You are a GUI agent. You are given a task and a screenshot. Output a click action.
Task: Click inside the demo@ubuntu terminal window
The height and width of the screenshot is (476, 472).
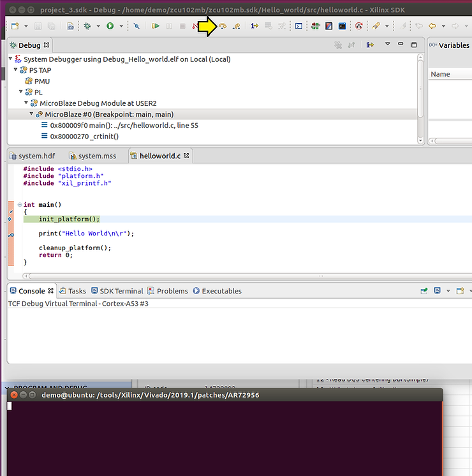[223, 440]
